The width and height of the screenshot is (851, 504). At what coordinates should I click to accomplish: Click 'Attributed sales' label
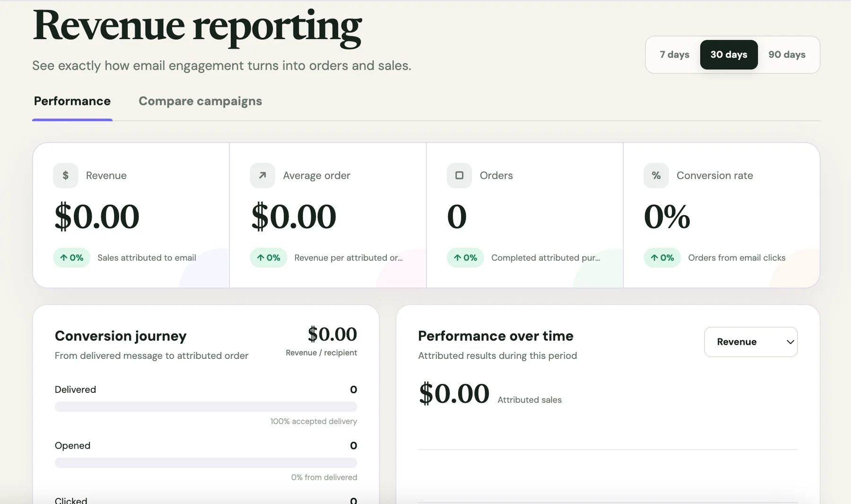(x=530, y=400)
